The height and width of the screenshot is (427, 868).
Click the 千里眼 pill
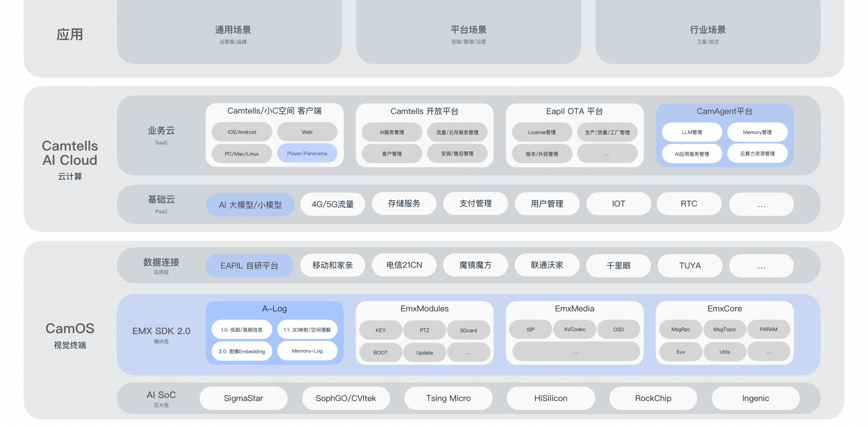[619, 265]
